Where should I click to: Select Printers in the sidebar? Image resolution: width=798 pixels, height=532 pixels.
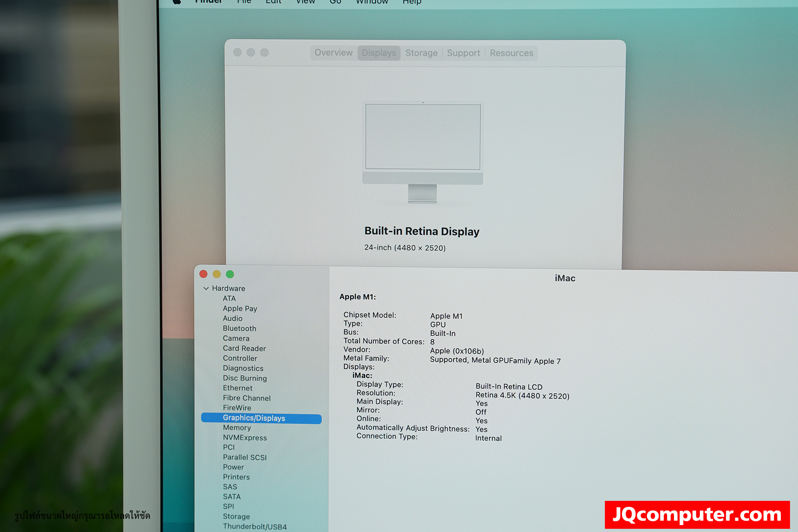coord(236,477)
